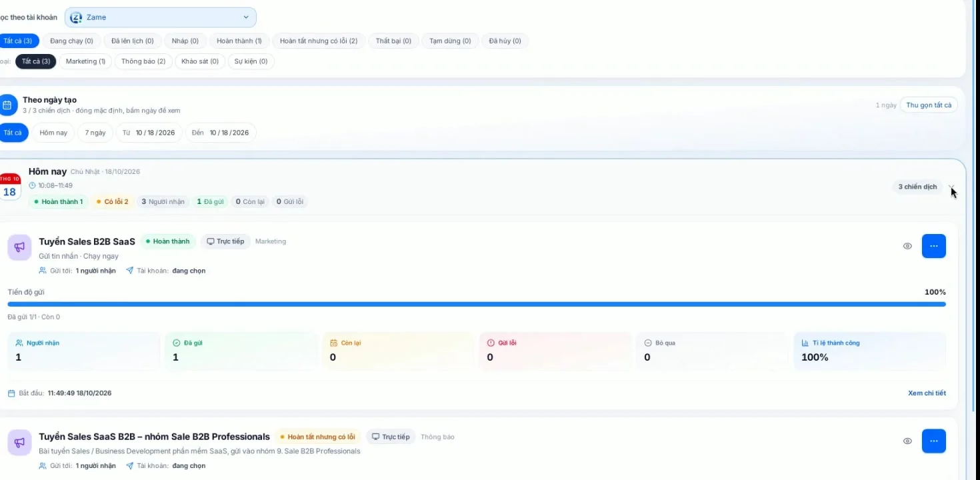The image size is (980, 480).
Task: Select the Hôm nay date range button
Action: [53, 133]
